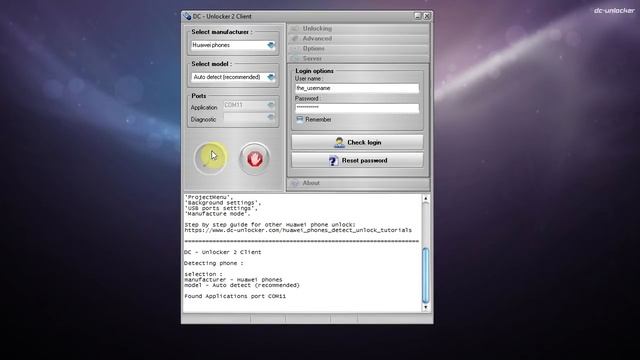The image size is (640, 360).
Task: Click the Check login button
Action: click(358, 142)
